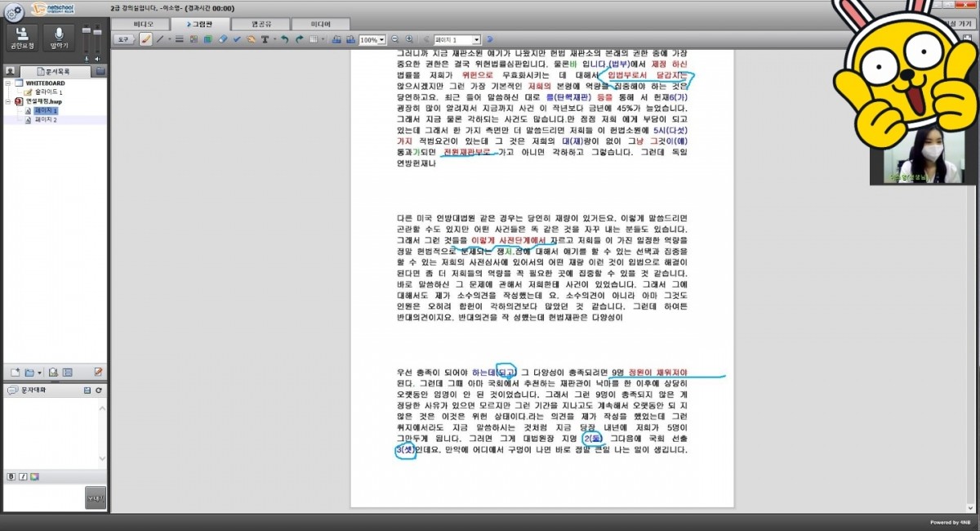Image resolution: width=980 pixels, height=531 pixels.
Task: Save the chat log with disk icon
Action: pos(87,391)
